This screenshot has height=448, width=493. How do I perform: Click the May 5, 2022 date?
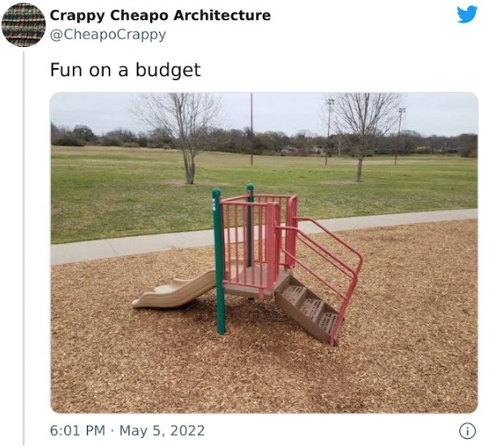pyautogui.click(x=162, y=431)
